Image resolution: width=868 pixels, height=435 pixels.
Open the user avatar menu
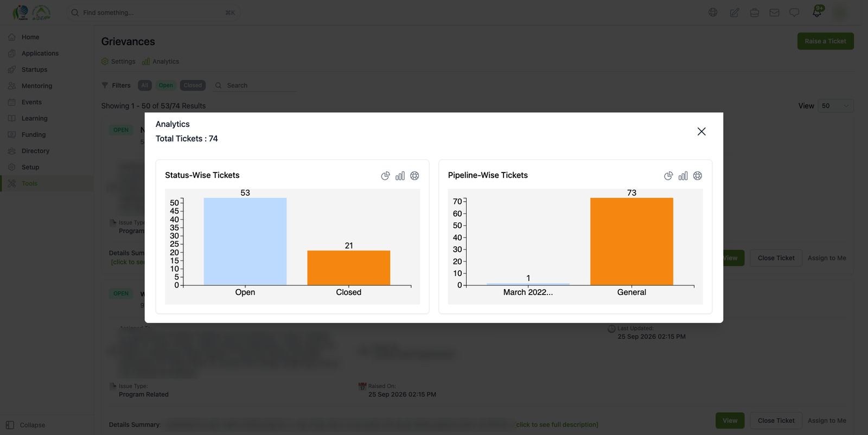point(840,12)
